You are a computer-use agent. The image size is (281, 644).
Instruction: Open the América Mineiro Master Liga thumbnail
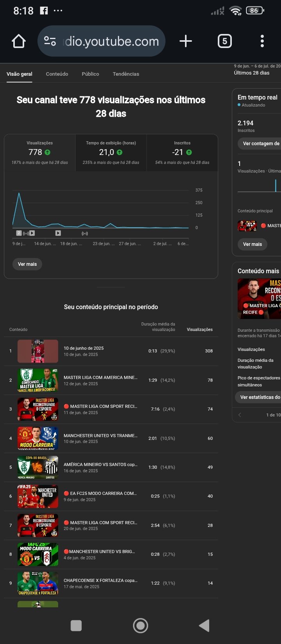(38, 380)
